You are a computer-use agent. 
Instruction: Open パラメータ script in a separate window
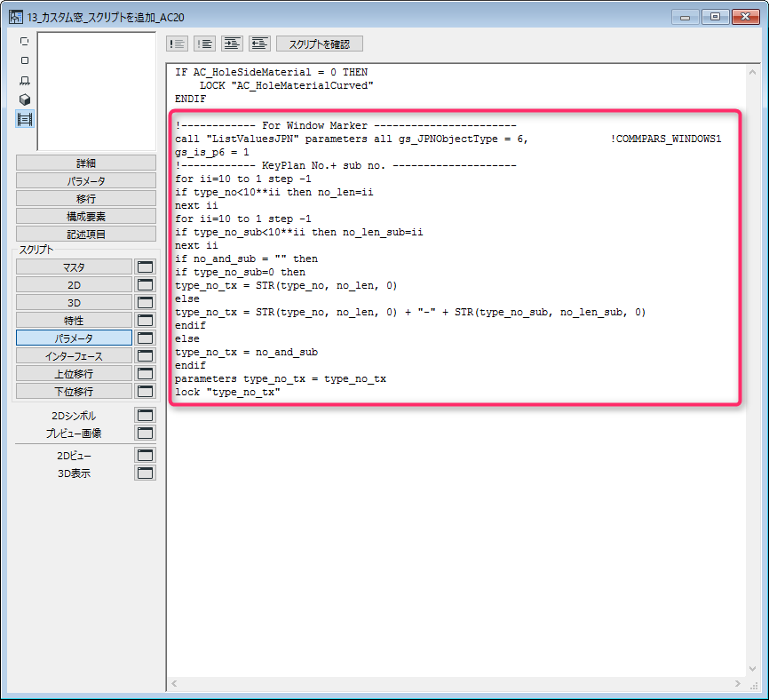coord(145,338)
